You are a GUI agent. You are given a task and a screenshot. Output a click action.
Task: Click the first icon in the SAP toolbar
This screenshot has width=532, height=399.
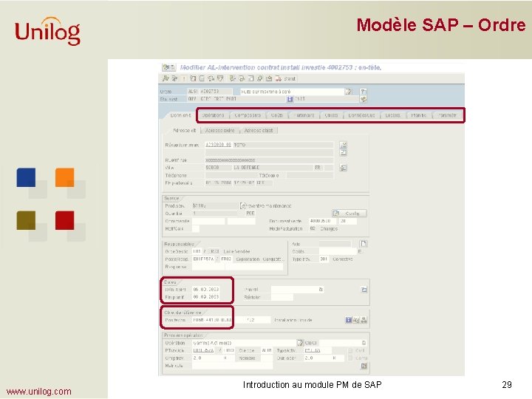pyautogui.click(x=166, y=78)
